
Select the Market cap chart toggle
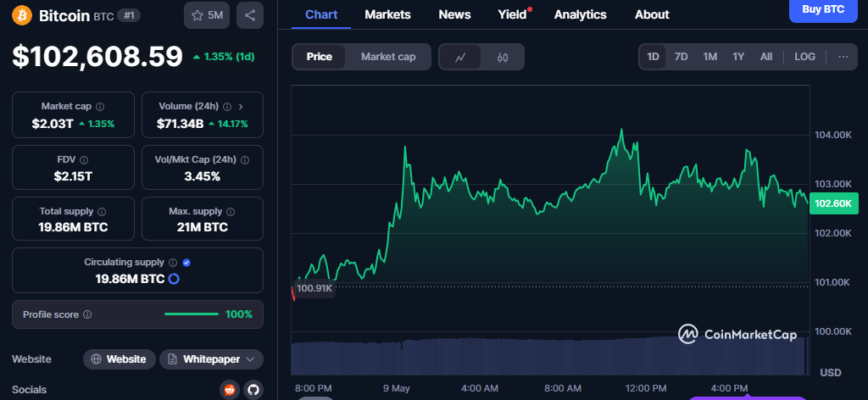pyautogui.click(x=388, y=57)
